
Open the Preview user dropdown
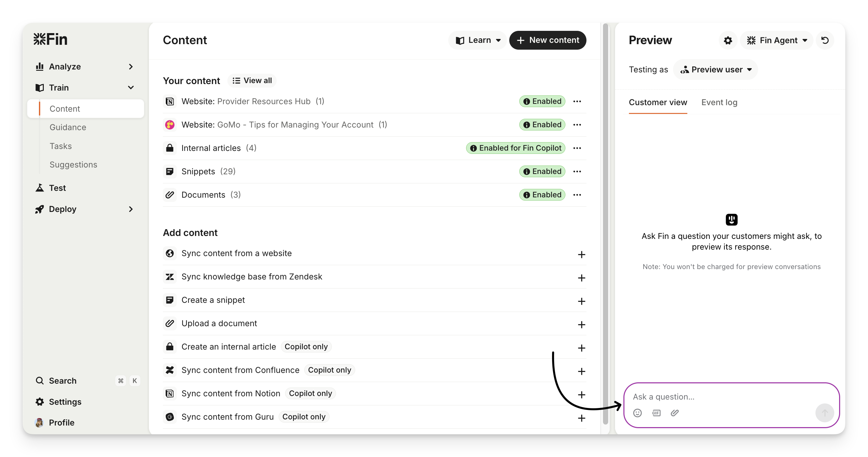point(716,70)
